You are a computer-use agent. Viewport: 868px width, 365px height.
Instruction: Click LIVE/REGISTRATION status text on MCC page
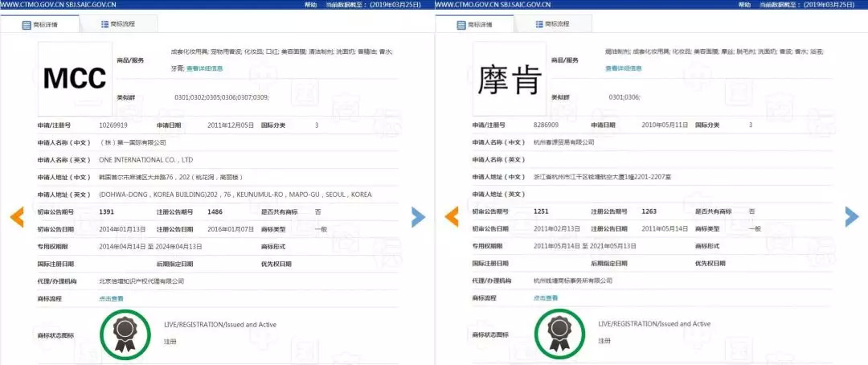click(220, 325)
